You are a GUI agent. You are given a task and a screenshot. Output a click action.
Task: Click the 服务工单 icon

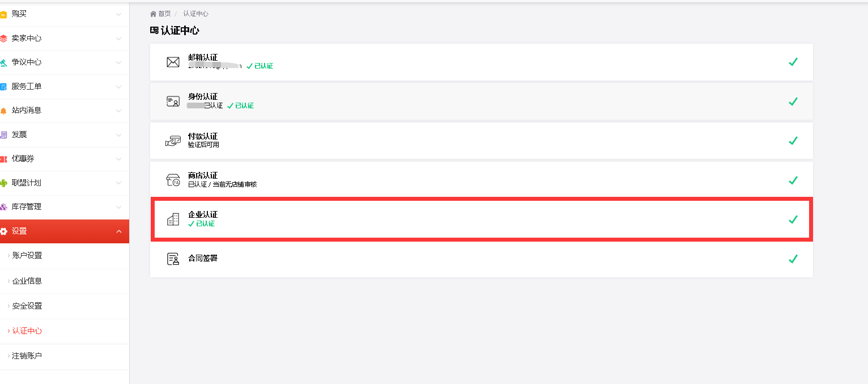[x=3, y=87]
